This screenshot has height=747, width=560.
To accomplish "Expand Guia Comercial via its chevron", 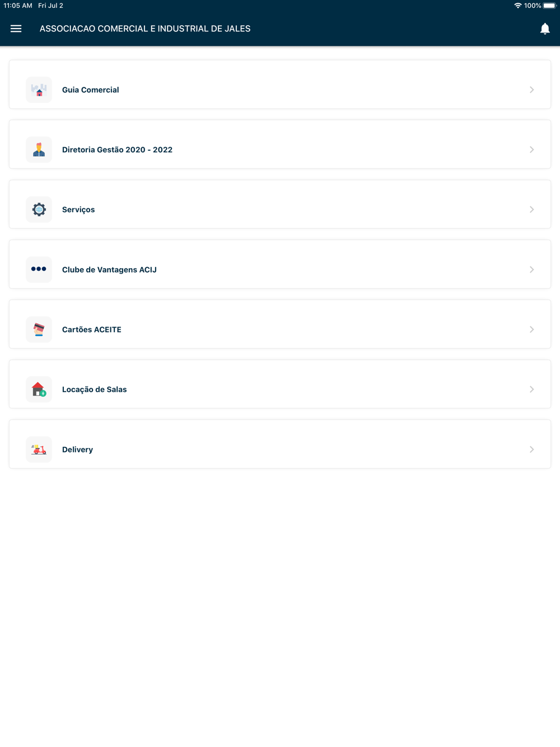I will click(x=532, y=90).
